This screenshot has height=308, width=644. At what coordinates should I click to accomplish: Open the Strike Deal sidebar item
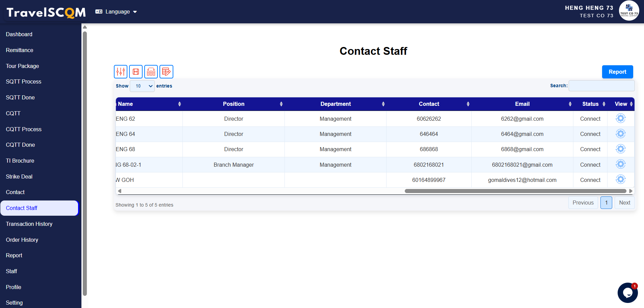pyautogui.click(x=19, y=176)
